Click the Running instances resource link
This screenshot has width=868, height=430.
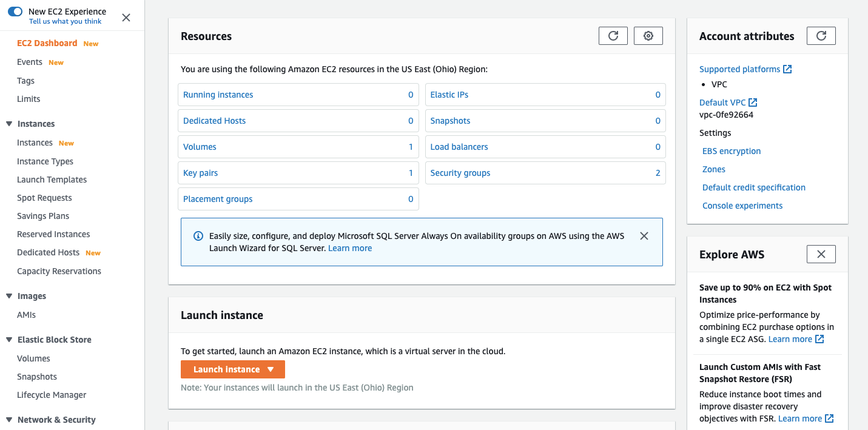point(218,95)
